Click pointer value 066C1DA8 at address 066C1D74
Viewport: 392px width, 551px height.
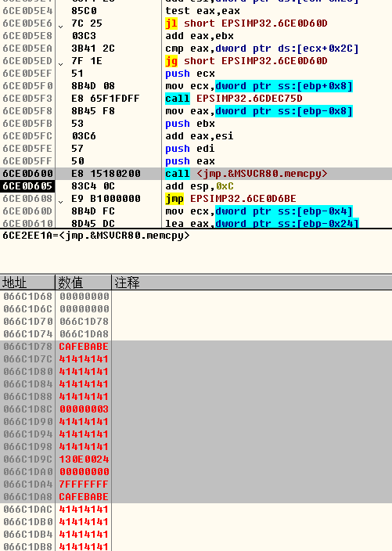(84, 334)
